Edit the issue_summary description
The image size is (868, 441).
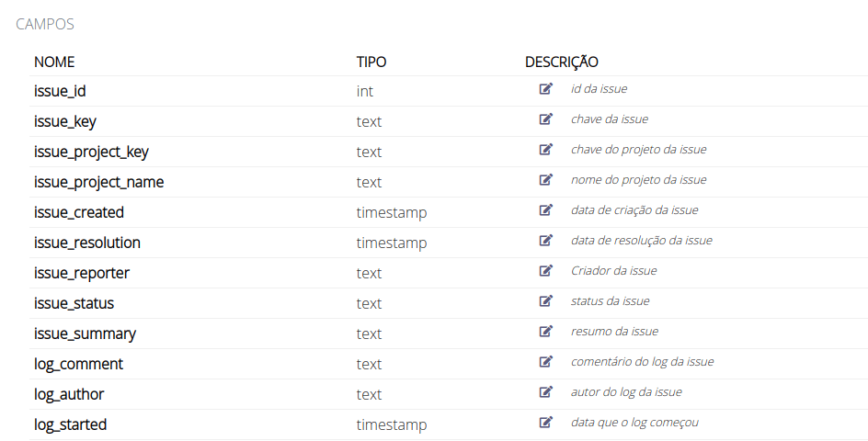click(546, 332)
